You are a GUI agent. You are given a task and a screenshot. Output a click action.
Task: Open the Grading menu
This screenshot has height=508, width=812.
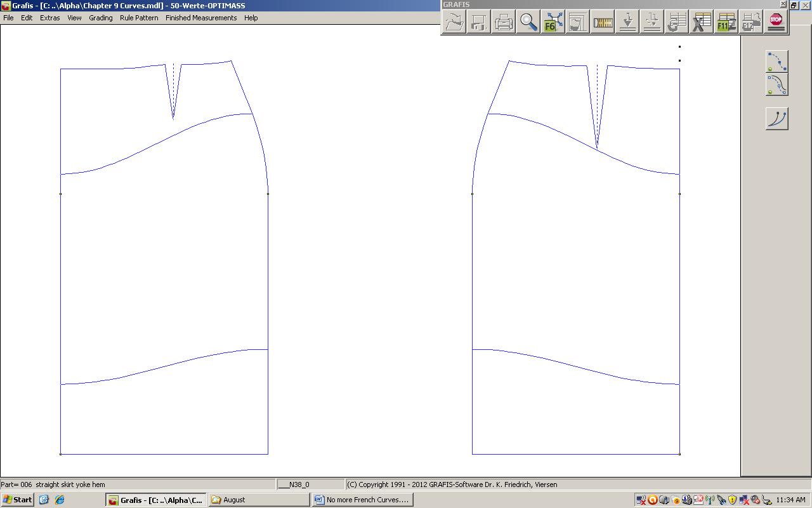(x=101, y=18)
